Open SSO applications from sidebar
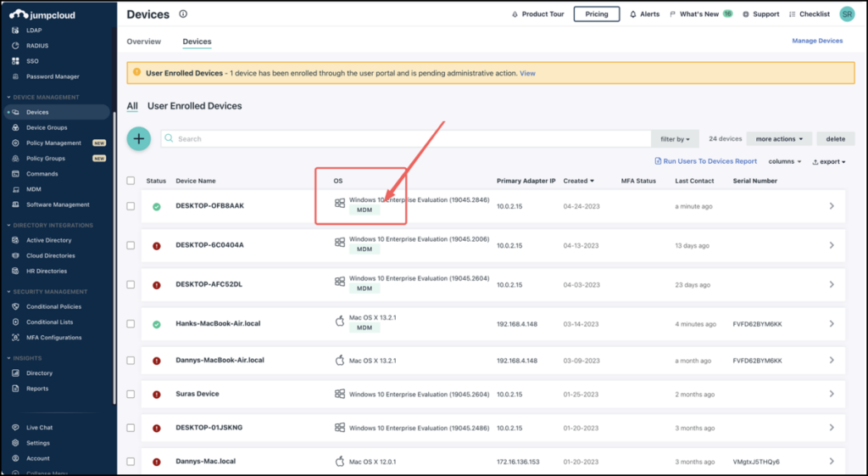This screenshot has height=476, width=868. coord(32,61)
